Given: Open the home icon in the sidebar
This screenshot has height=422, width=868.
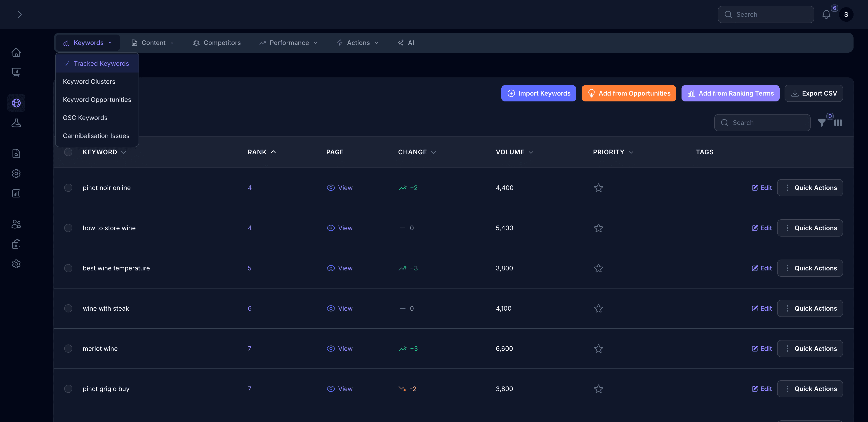Looking at the screenshot, I should click(16, 53).
